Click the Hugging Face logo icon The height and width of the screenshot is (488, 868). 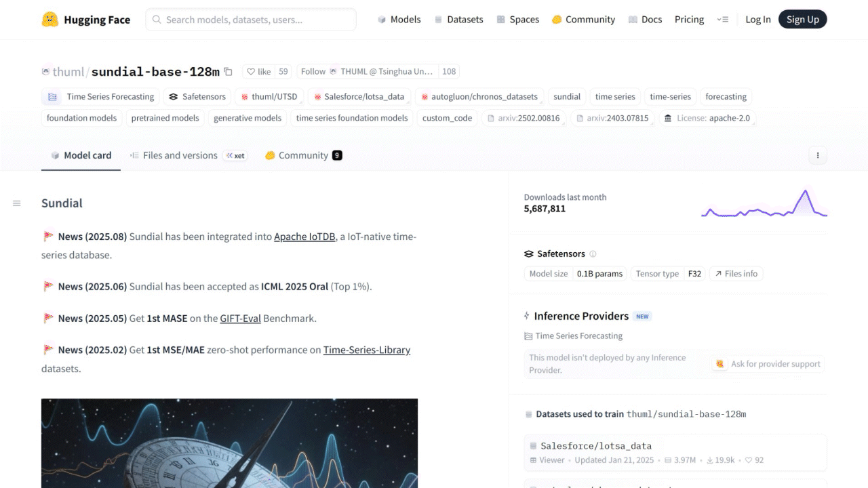50,20
